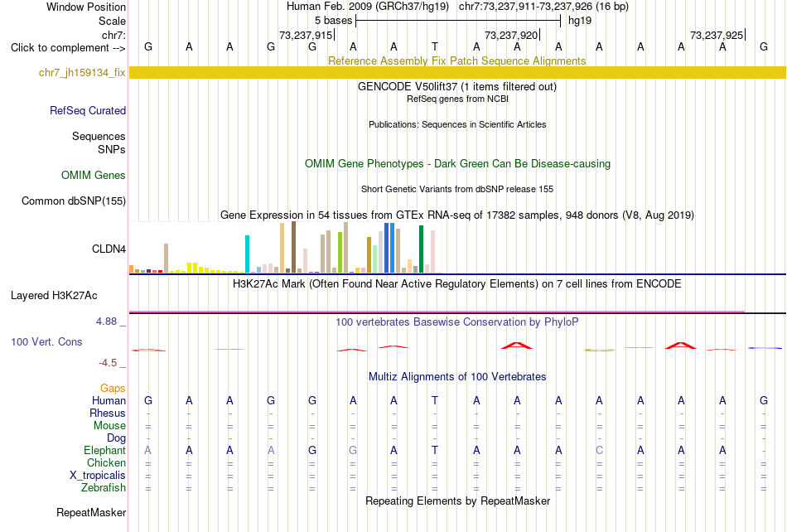787x532 pixels.
Task: Select the Zebrafish species row label
Action: [104, 487]
